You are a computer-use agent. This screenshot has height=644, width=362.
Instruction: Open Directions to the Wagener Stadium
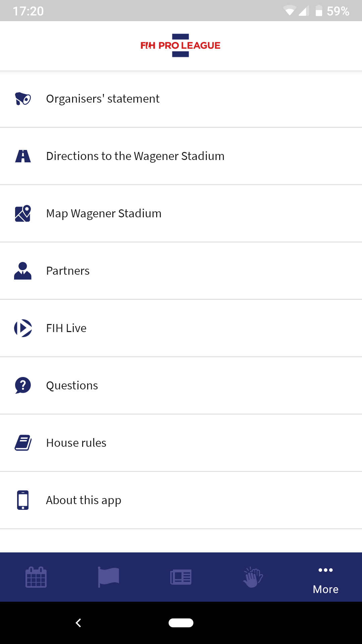click(x=135, y=156)
